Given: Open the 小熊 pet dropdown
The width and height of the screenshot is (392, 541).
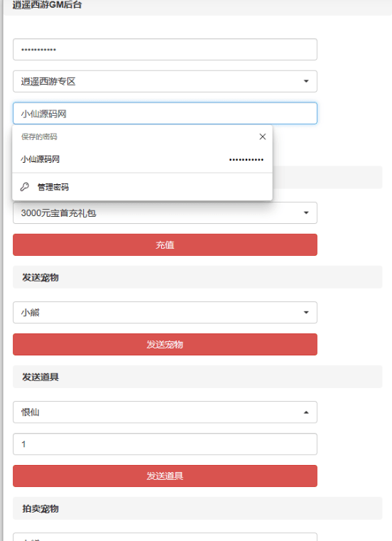Looking at the screenshot, I should pos(165,313).
